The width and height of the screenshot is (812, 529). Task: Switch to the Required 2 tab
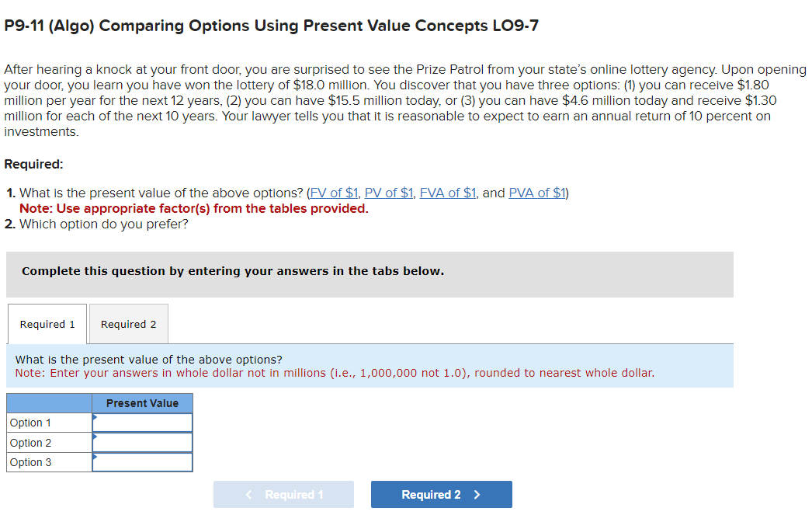128,323
